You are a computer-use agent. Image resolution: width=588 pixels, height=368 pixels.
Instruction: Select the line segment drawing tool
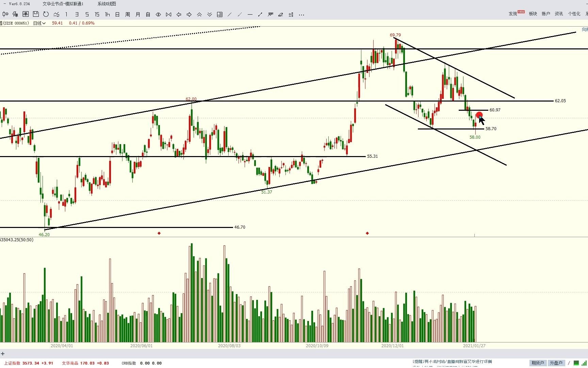tap(260, 14)
